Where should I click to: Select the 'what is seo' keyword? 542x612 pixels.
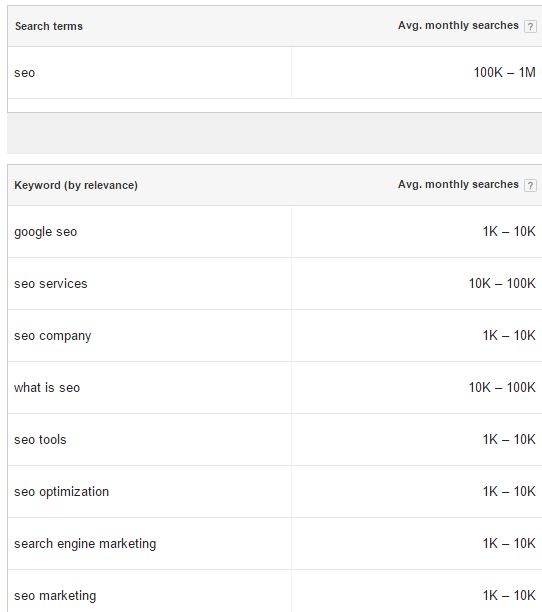(x=47, y=388)
